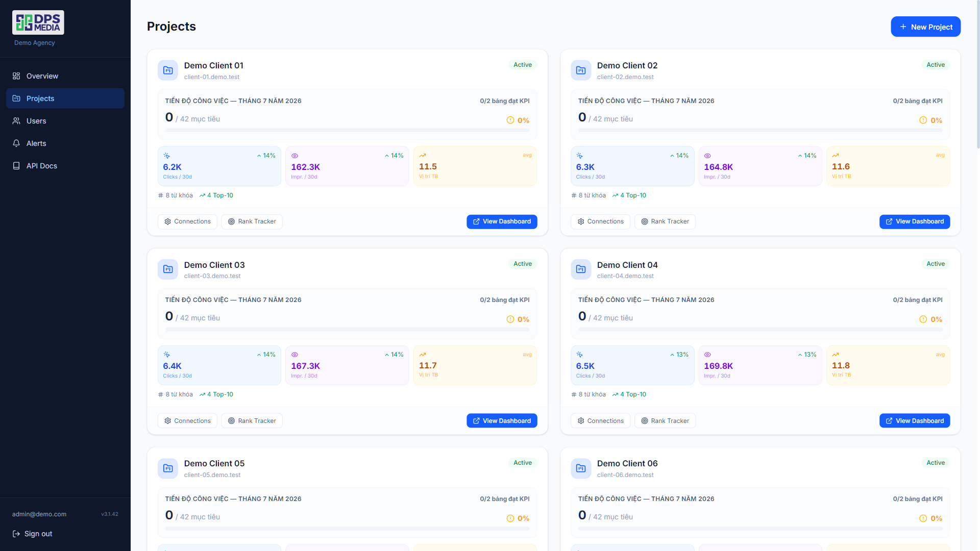Click the warning icon beside Demo Client 03 0%

[510, 319]
